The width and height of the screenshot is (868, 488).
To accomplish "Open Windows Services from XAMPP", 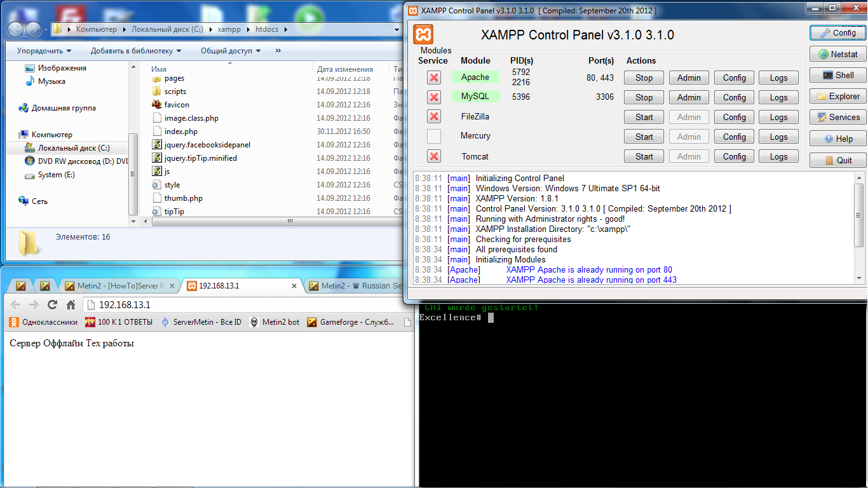I will pyautogui.click(x=837, y=117).
